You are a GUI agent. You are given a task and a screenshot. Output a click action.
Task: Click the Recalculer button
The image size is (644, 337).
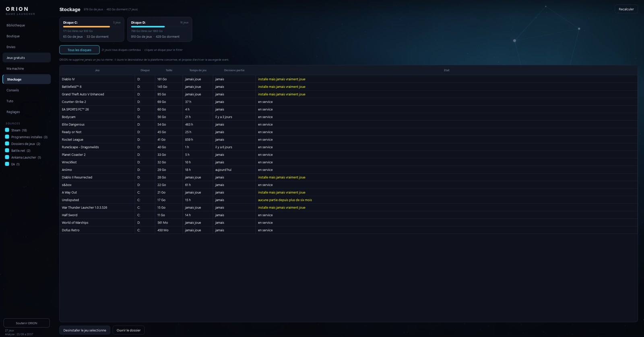click(626, 9)
